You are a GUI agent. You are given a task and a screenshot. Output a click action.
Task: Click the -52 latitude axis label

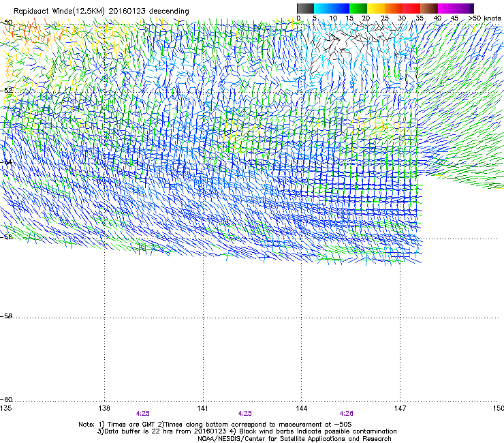[6, 91]
